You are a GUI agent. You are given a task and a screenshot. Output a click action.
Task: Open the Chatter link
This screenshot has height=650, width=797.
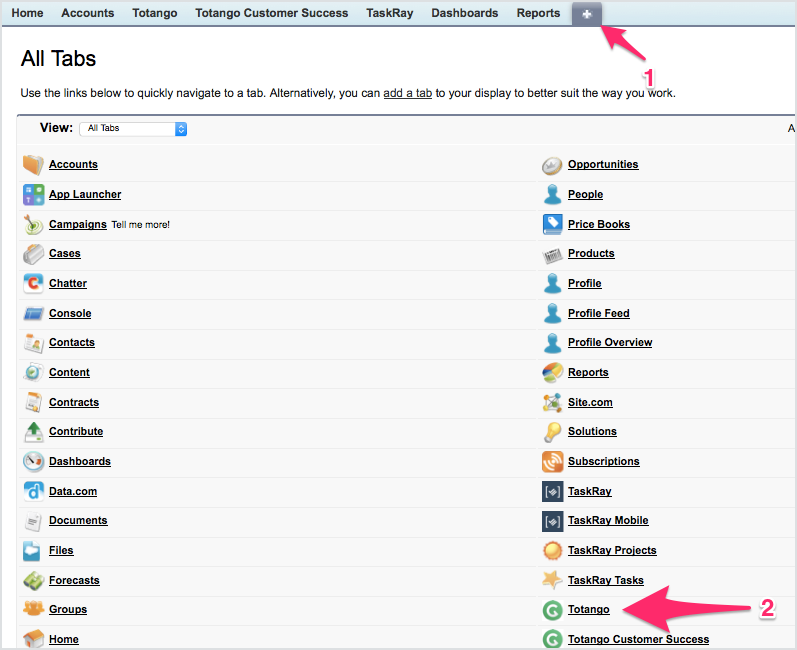point(68,284)
